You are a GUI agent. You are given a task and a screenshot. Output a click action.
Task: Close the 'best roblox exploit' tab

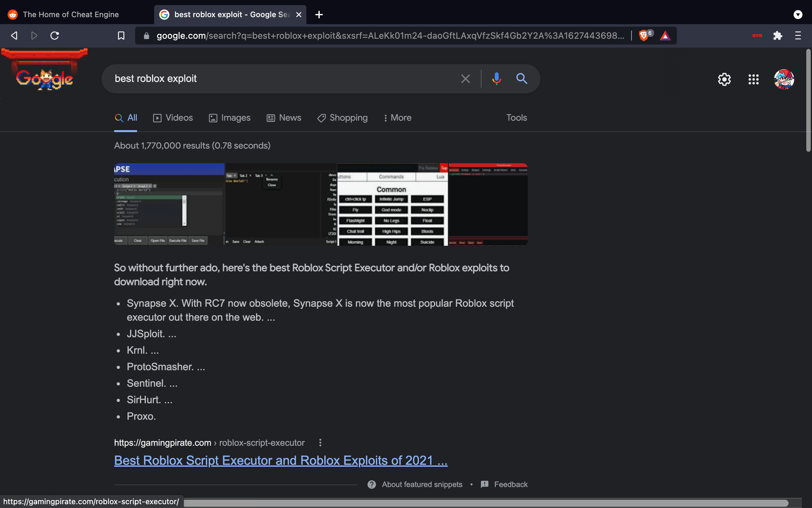pyautogui.click(x=298, y=15)
